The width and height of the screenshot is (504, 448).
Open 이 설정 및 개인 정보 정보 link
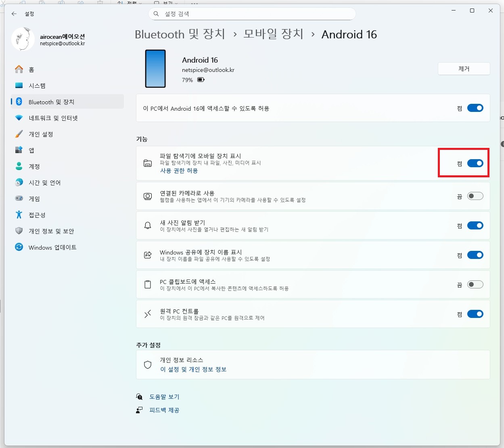(193, 369)
